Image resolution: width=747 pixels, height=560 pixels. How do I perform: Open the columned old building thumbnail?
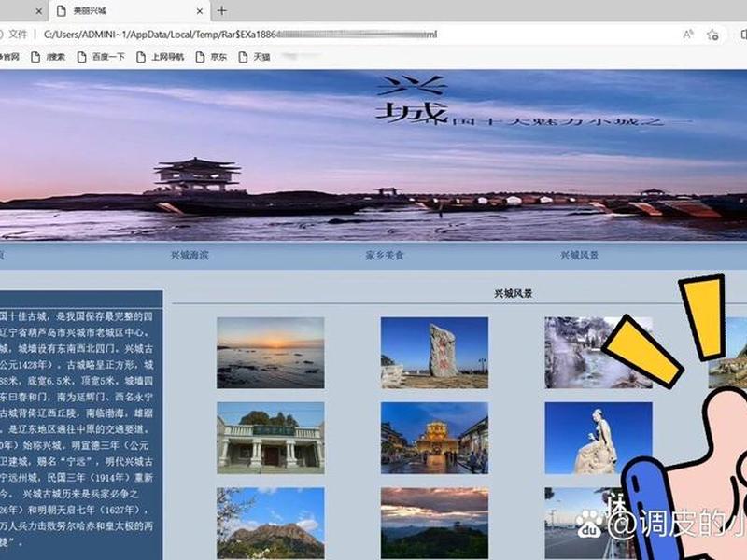tap(271, 438)
